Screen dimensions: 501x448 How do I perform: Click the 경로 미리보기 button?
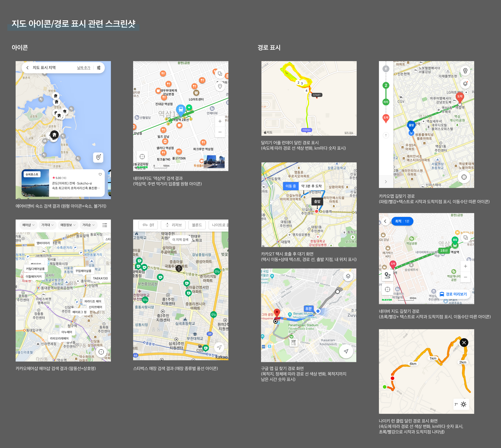453,294
